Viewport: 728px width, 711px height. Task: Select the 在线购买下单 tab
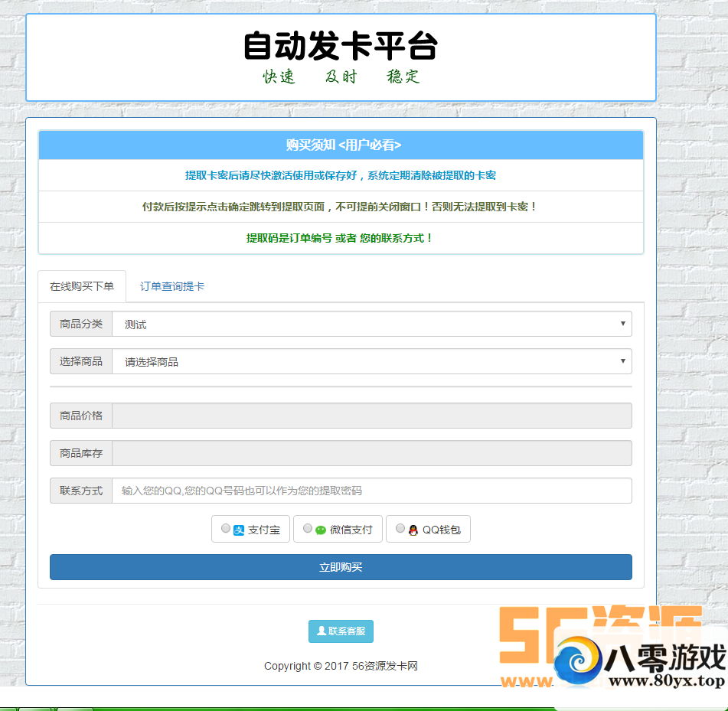(82, 285)
